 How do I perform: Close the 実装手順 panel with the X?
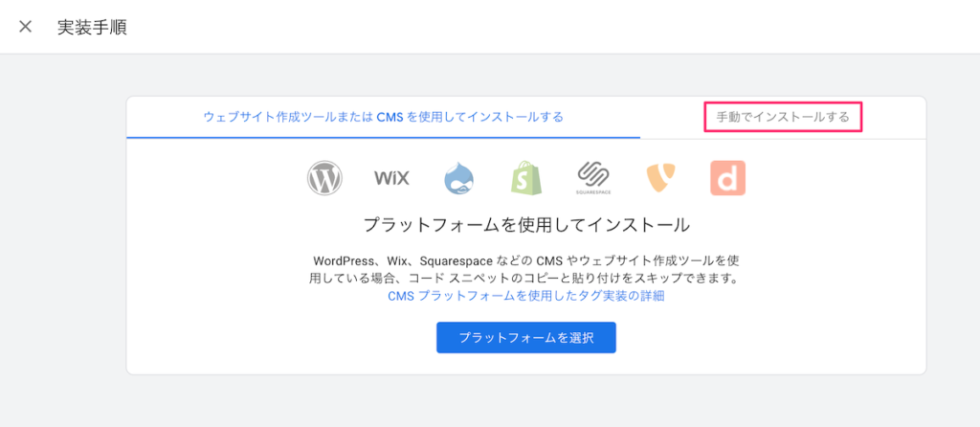coord(26,27)
